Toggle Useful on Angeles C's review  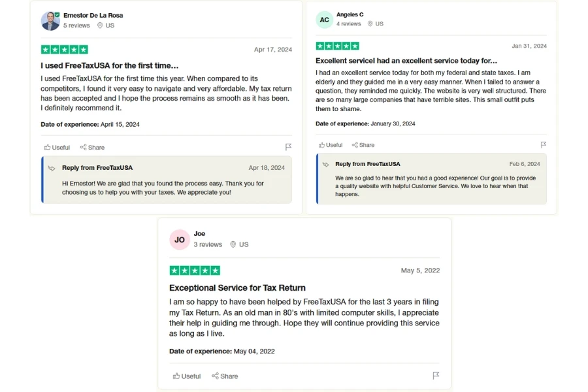(331, 144)
